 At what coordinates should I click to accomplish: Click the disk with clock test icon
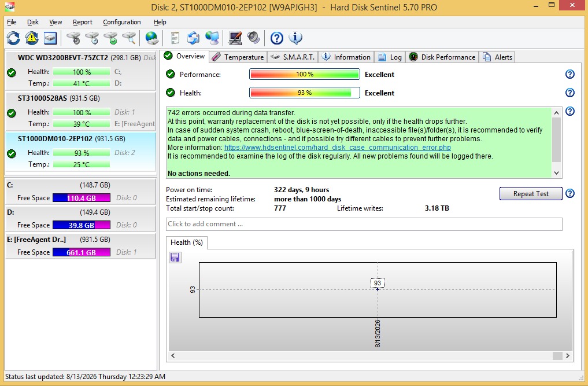tap(92, 38)
